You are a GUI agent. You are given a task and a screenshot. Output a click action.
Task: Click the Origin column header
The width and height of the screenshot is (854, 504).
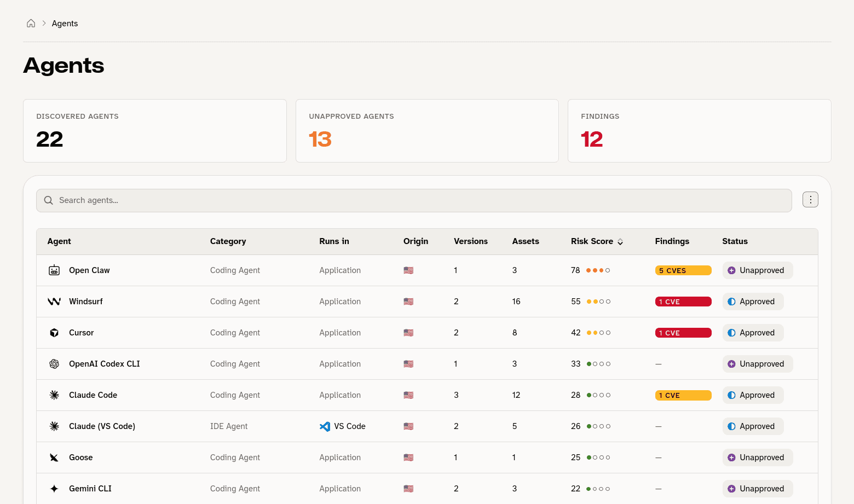point(416,241)
